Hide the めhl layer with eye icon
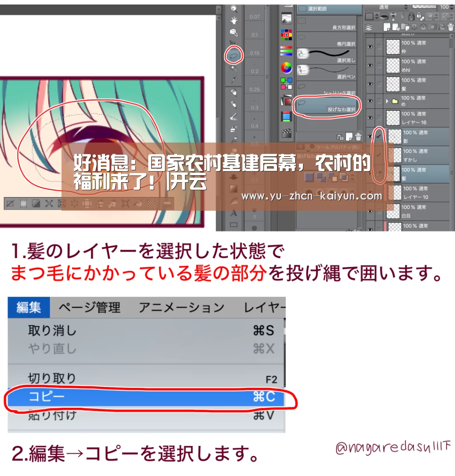The width and height of the screenshot is (455, 476). [370, 65]
